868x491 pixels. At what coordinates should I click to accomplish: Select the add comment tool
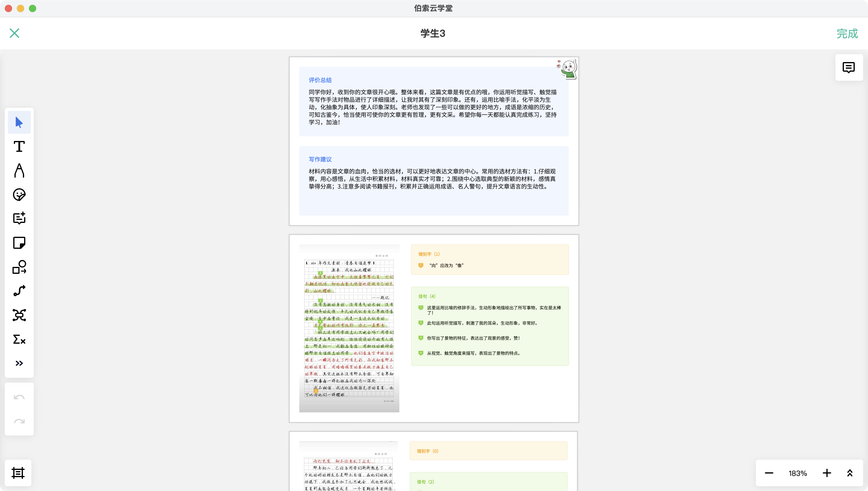coord(19,218)
